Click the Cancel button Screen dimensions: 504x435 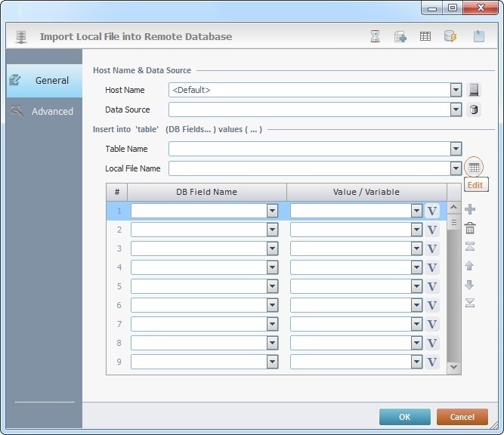(462, 417)
